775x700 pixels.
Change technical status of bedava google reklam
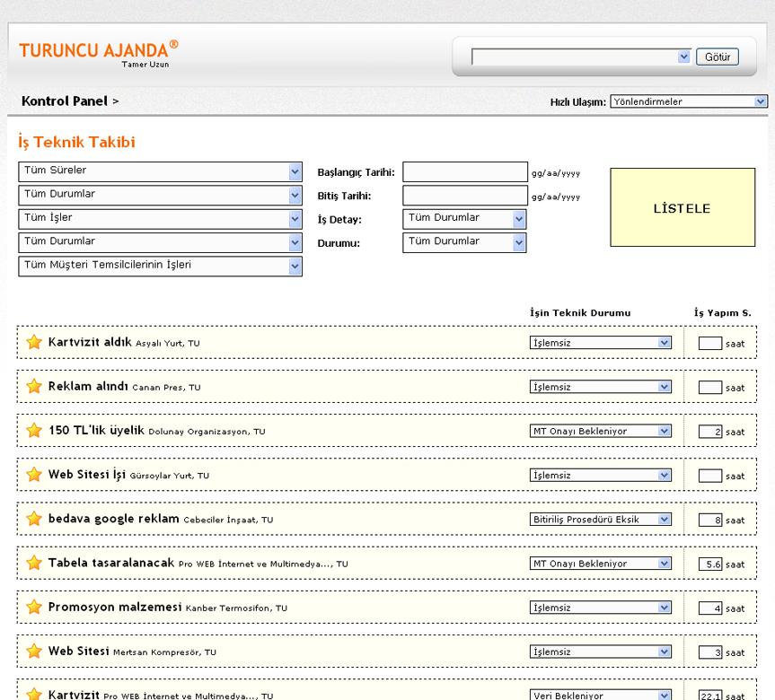[x=600, y=520]
